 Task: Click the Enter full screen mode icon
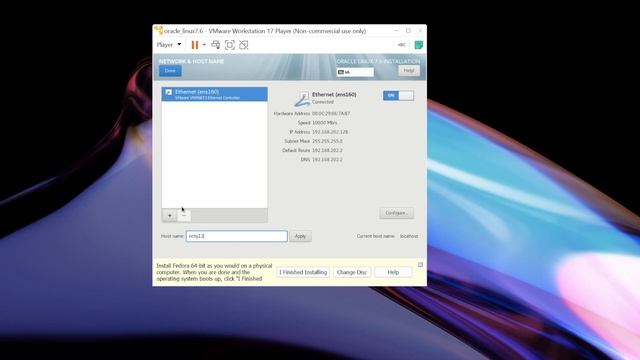230,45
